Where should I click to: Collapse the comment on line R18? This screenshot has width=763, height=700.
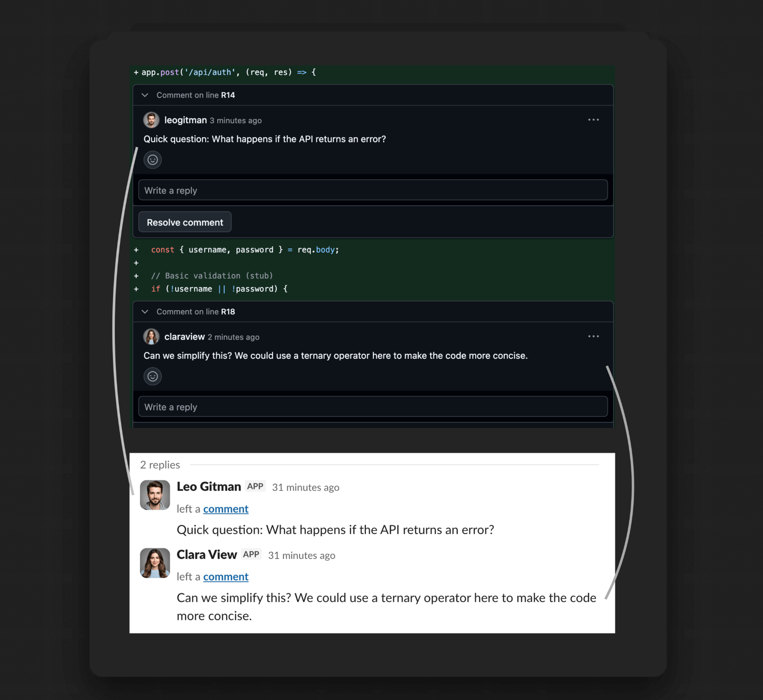pos(145,312)
